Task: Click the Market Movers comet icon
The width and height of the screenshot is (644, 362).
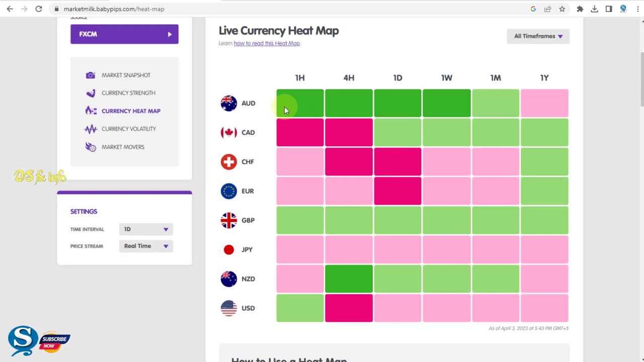Action: (91, 147)
